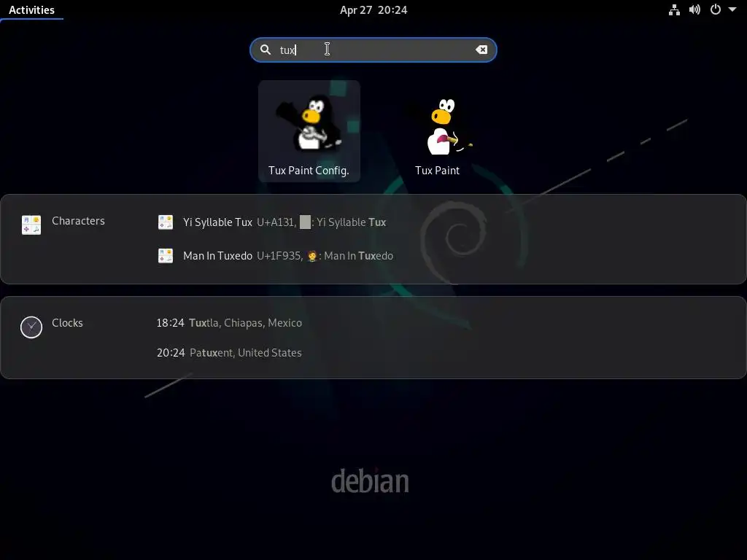
Task: Select the 'Man In Tuxedo' character result
Action: [275, 256]
